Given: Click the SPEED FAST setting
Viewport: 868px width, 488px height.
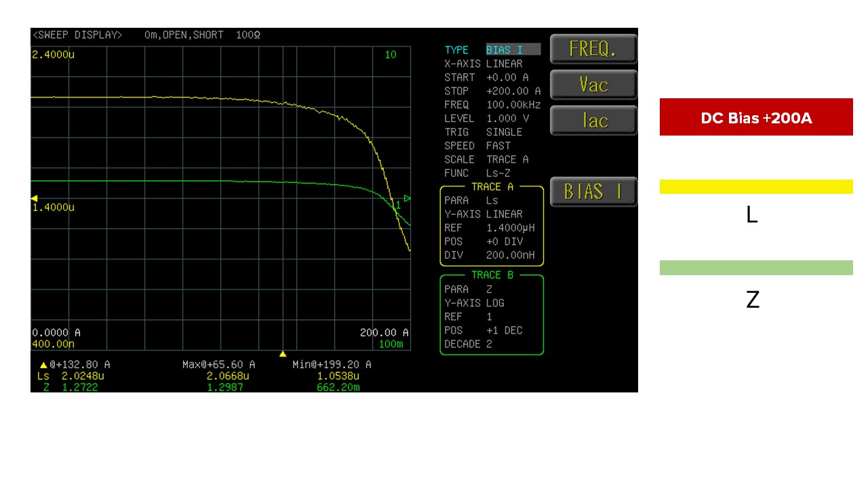Looking at the screenshot, I should (x=498, y=146).
